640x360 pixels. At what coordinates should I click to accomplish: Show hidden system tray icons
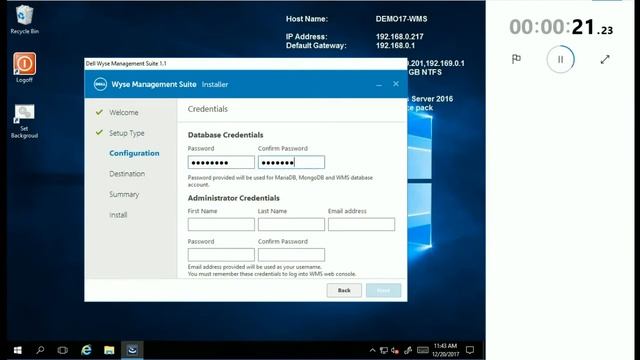pyautogui.click(x=372, y=350)
